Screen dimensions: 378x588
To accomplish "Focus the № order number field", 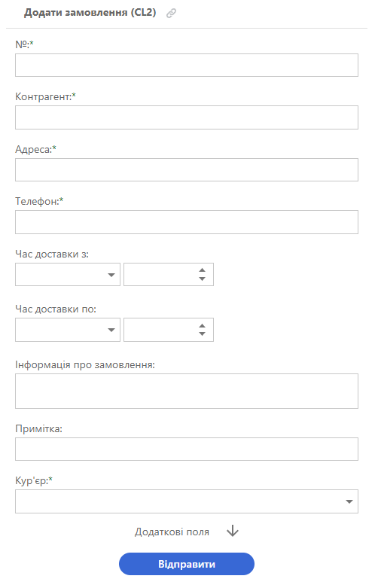I will pyautogui.click(x=187, y=66).
